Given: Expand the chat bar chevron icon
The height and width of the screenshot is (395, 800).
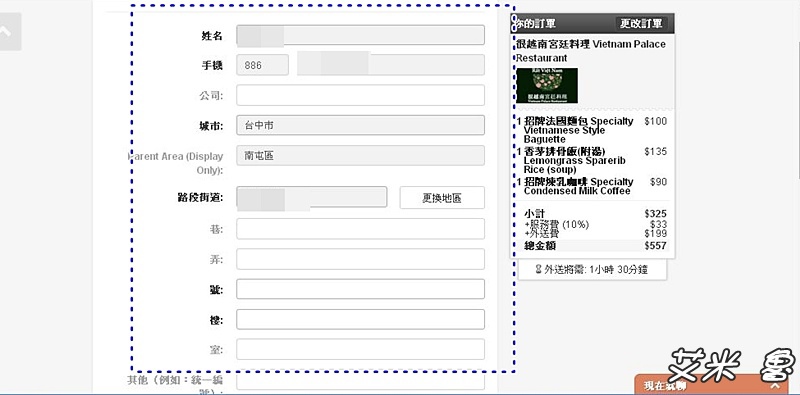Looking at the screenshot, I should [x=776, y=386].
